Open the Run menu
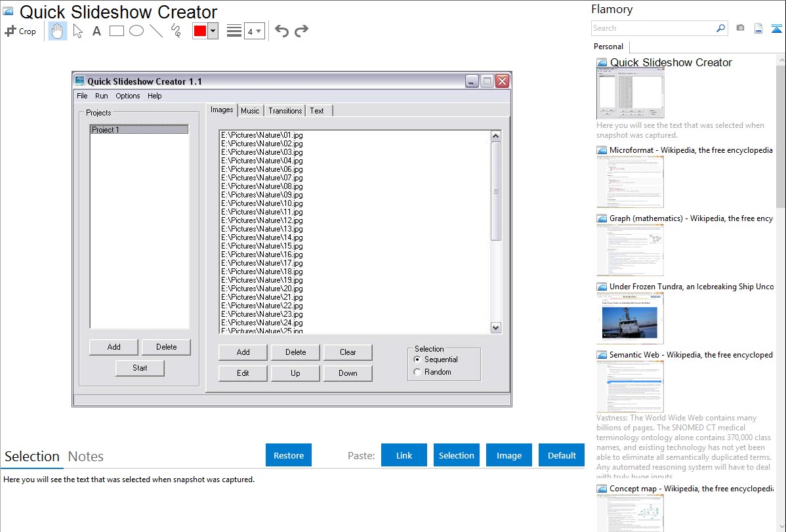The width and height of the screenshot is (786, 532). click(x=101, y=96)
